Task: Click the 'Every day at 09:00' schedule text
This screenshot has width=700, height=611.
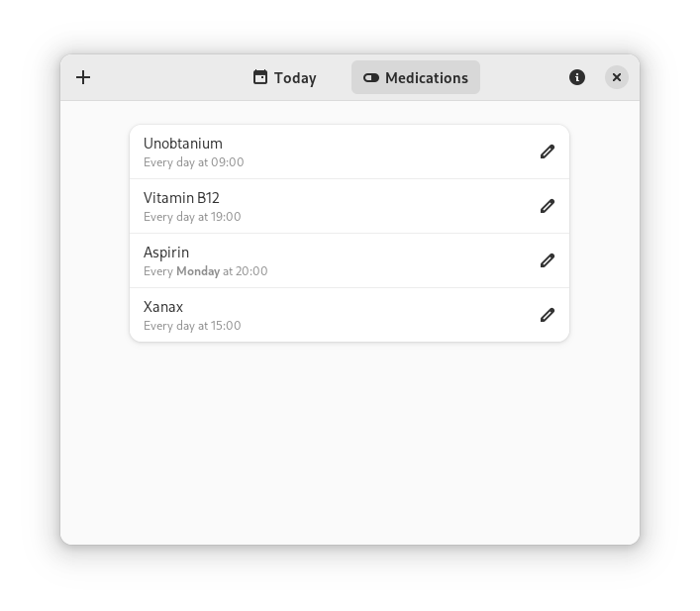Action: (194, 162)
